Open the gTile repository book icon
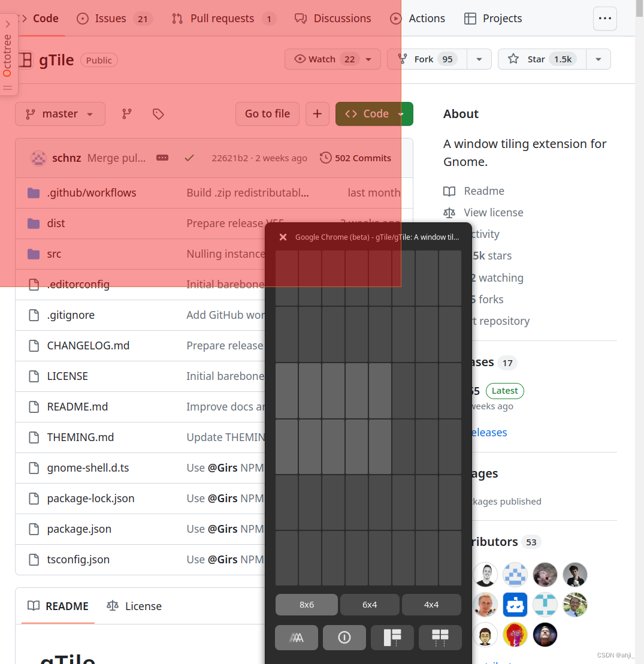This screenshot has width=644, height=664. tap(25, 60)
